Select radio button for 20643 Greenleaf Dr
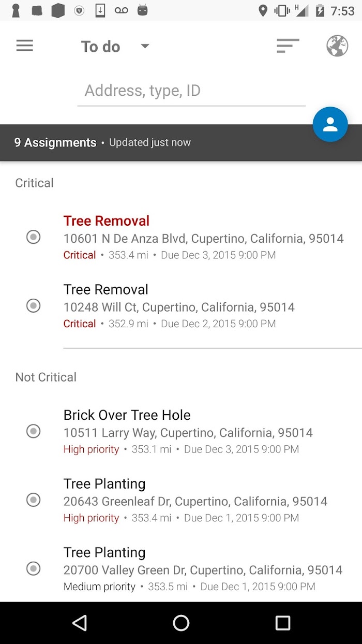 [33, 500]
